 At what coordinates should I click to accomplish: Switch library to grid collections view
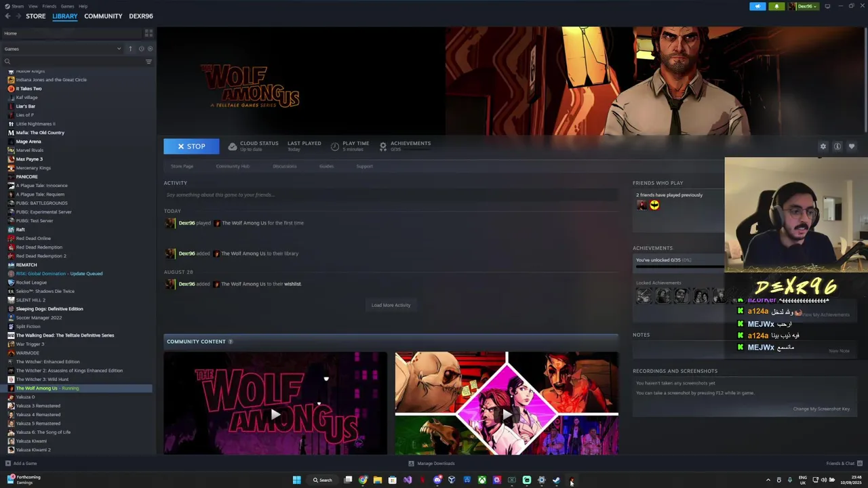pyautogui.click(x=149, y=33)
